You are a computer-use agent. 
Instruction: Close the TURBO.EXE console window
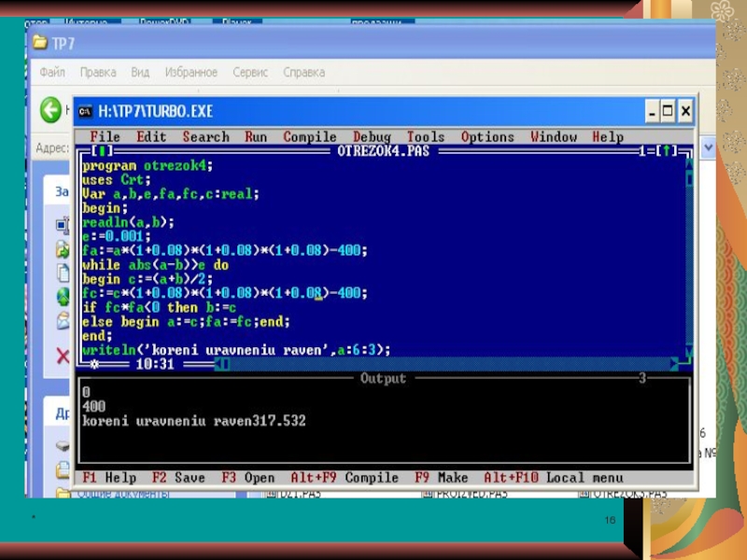pos(684,112)
